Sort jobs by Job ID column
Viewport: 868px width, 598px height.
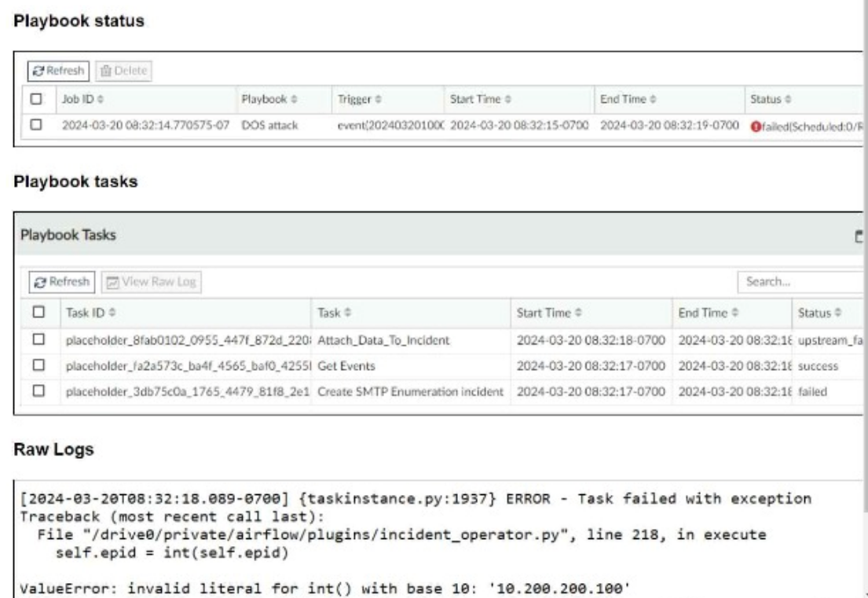pos(82,102)
